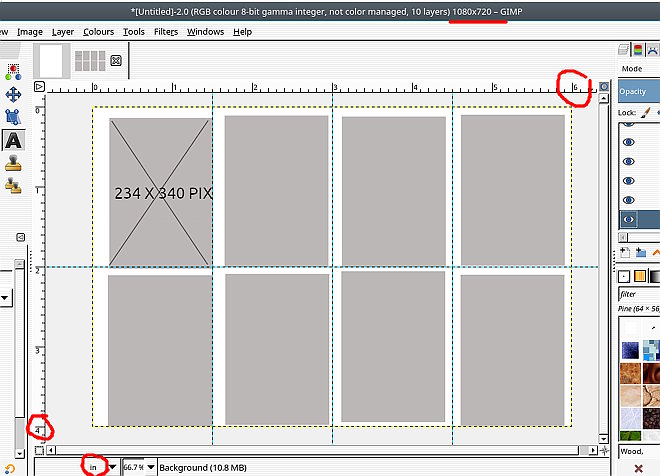
Task: Raise the layer with the orange up arrow
Action: [x=656, y=252]
